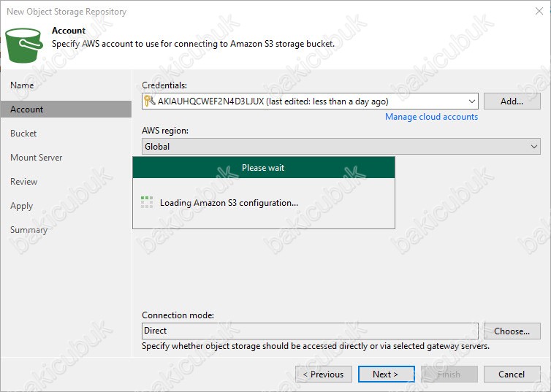
Task: Open the Summary step in sidebar
Action: (28, 230)
